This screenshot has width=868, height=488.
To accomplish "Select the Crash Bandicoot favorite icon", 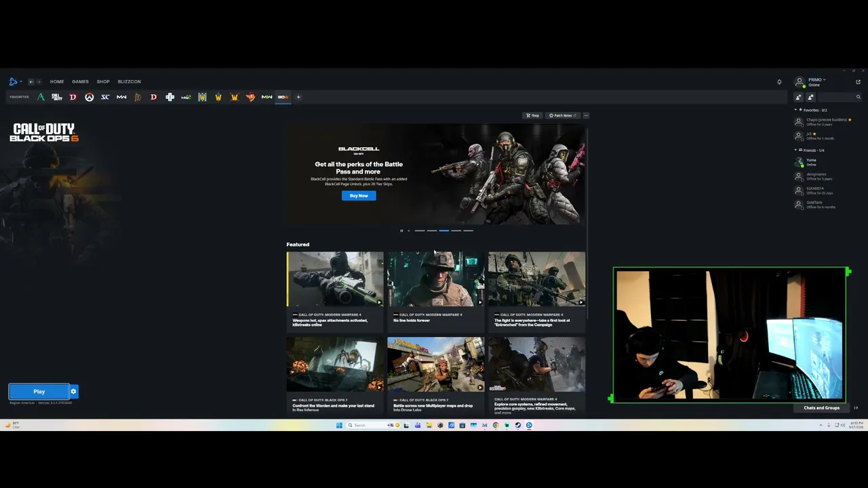I will point(250,98).
